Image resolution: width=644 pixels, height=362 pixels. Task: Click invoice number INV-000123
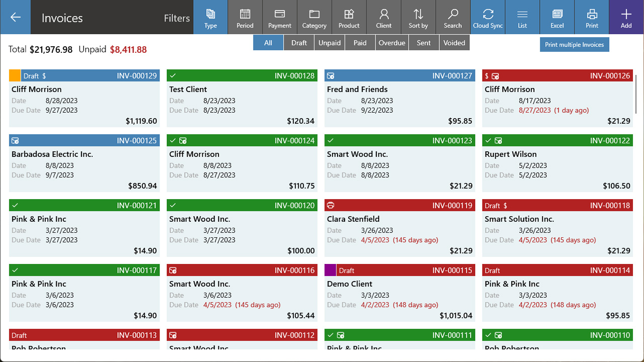452,141
